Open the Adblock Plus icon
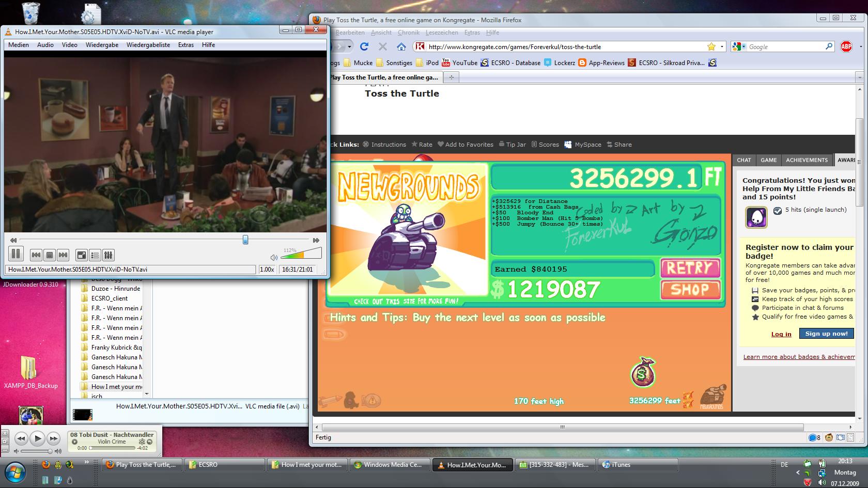Image resolution: width=868 pixels, height=488 pixels. 846,46
